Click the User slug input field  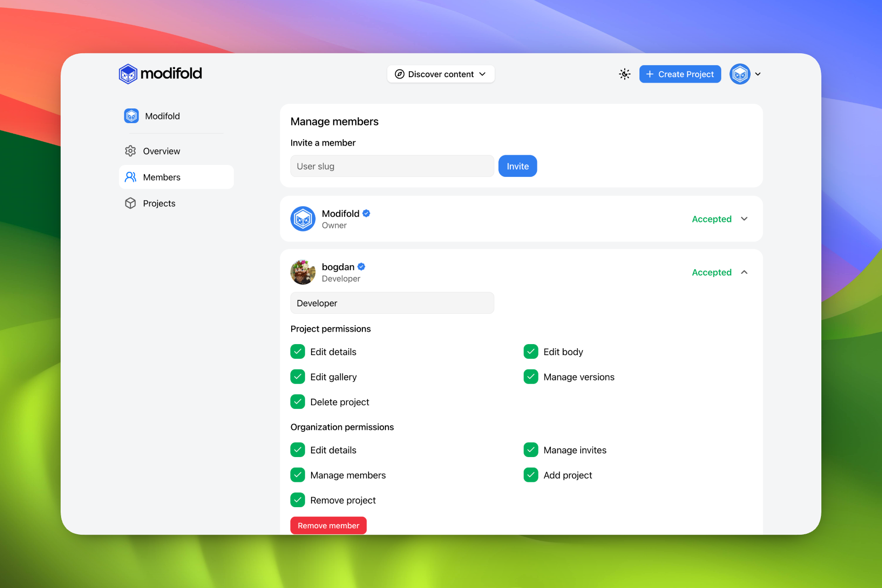[392, 166]
